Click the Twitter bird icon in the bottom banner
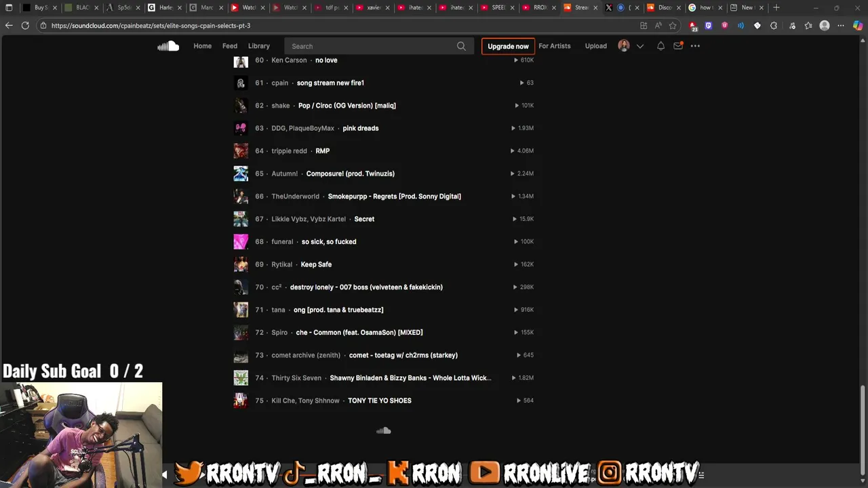868x488 pixels. pos(189,472)
